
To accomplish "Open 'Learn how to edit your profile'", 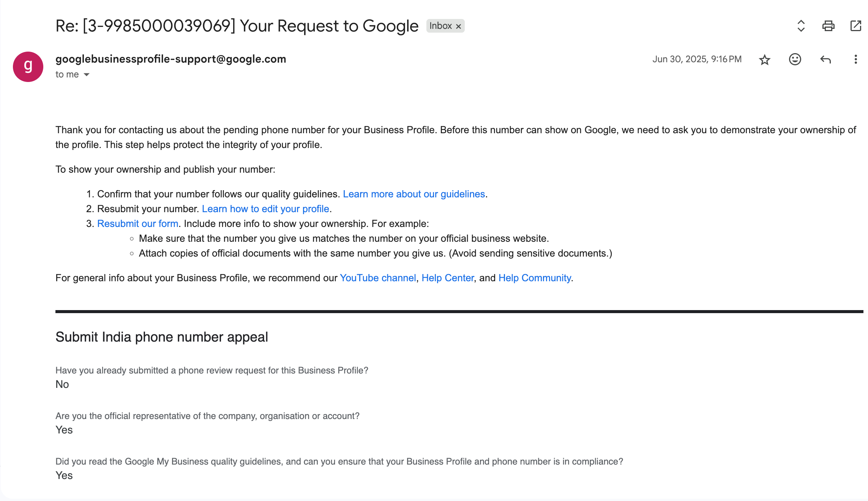I will pyautogui.click(x=265, y=209).
